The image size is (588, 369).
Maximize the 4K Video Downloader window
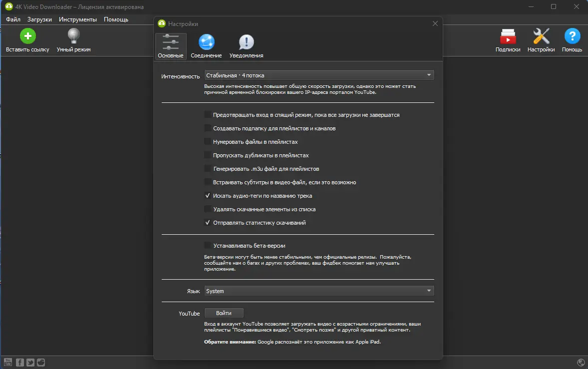pos(554,7)
